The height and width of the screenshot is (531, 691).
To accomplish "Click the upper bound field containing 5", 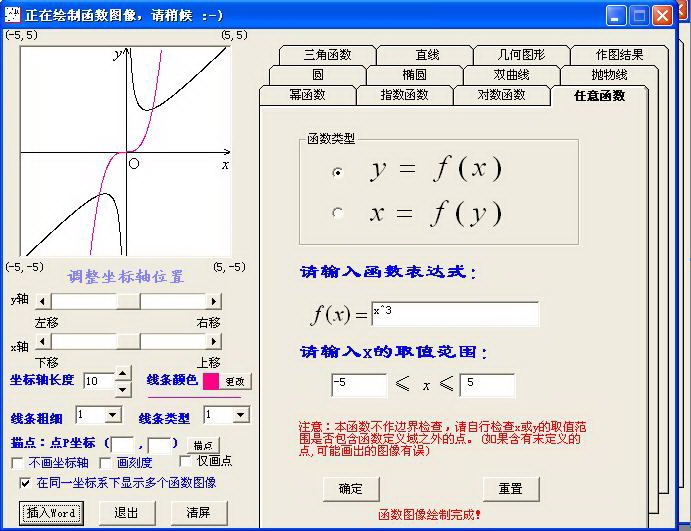I will coord(487,385).
